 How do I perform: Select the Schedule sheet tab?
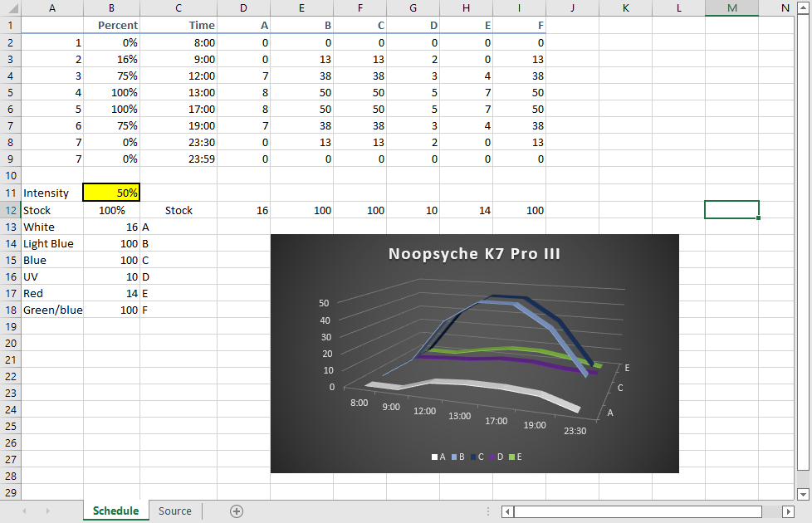[115, 511]
